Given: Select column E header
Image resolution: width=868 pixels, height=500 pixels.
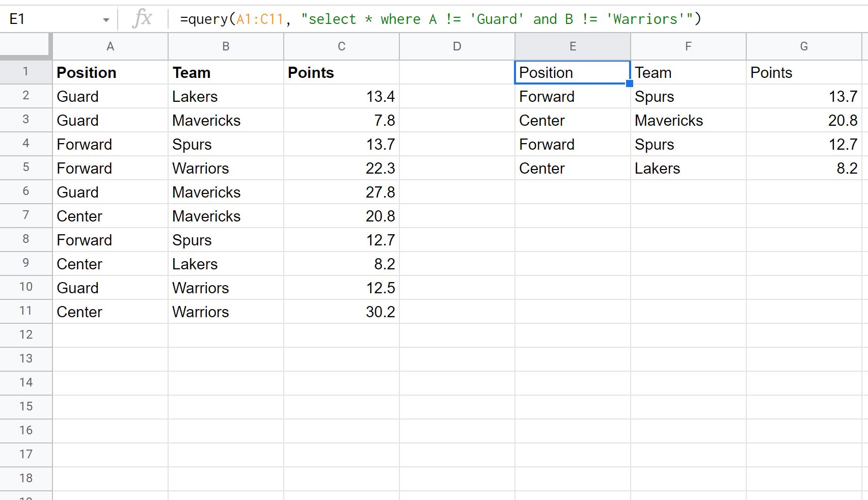Looking at the screenshot, I should [x=573, y=46].
